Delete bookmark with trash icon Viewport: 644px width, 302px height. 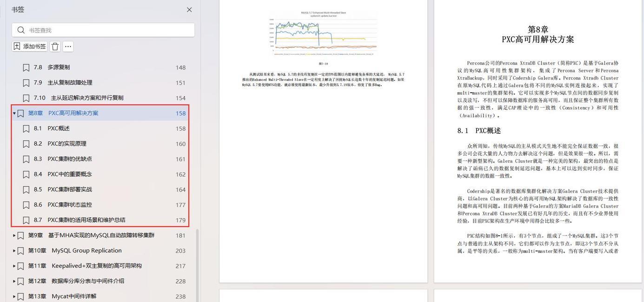pos(55,47)
